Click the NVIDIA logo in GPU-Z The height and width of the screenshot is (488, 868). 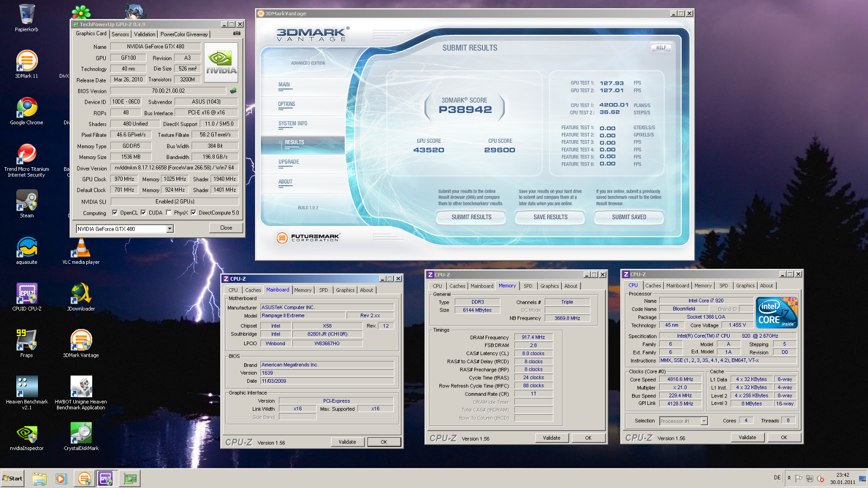click(221, 62)
